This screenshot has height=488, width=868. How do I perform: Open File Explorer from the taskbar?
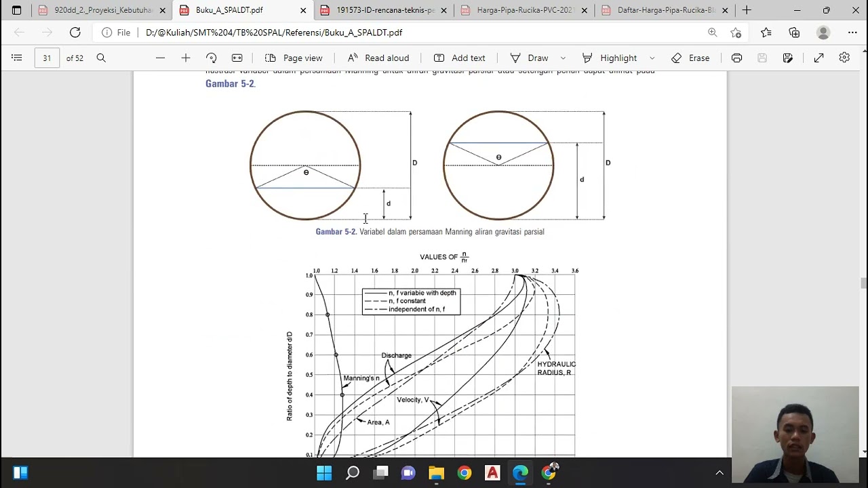tap(436, 473)
